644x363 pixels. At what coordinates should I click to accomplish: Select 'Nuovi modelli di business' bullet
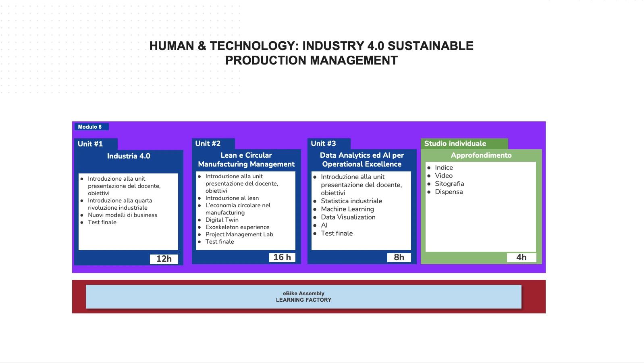point(123,215)
